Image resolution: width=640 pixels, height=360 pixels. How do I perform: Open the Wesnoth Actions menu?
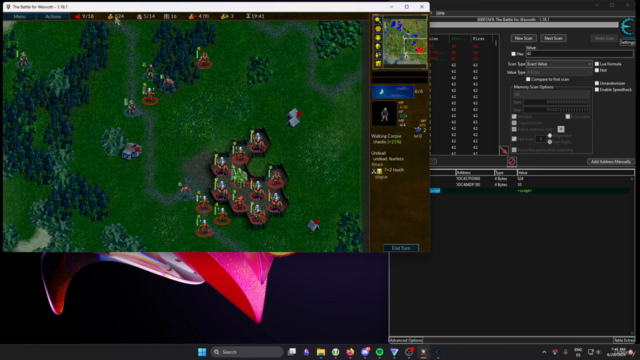(x=53, y=16)
